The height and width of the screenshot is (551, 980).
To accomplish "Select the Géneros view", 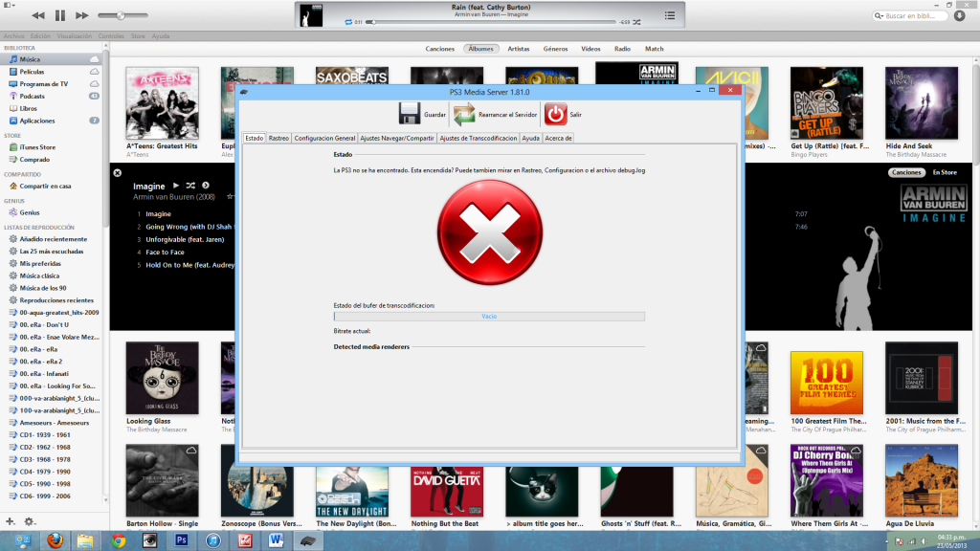I will [x=555, y=49].
